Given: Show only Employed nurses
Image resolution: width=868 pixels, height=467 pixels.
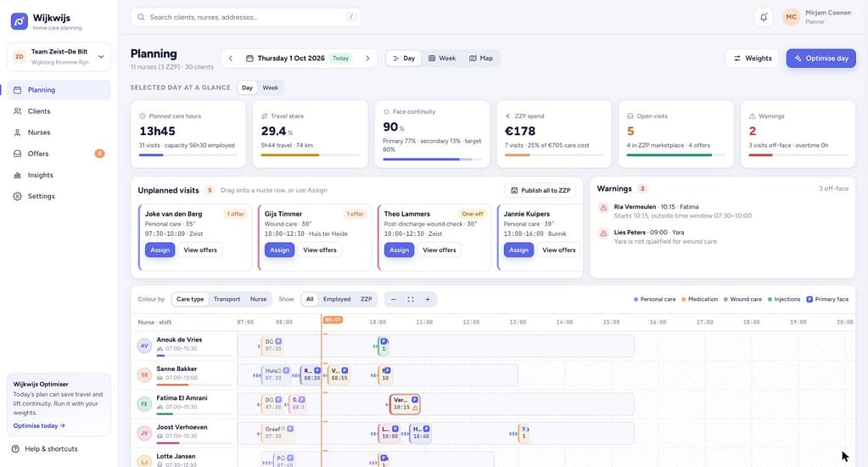Looking at the screenshot, I should 337,299.
